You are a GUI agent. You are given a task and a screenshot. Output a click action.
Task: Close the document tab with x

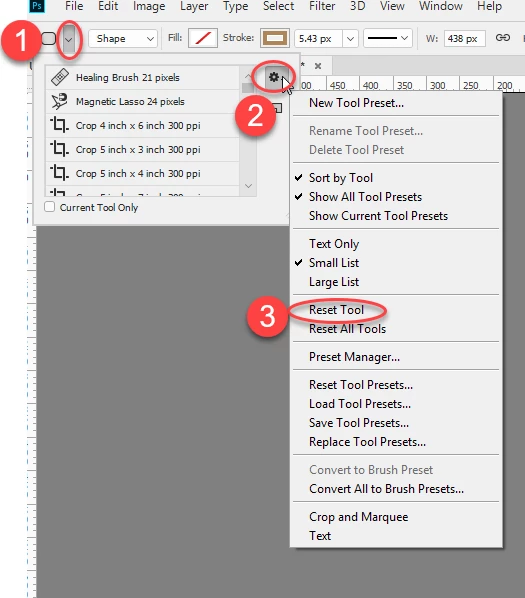point(318,66)
